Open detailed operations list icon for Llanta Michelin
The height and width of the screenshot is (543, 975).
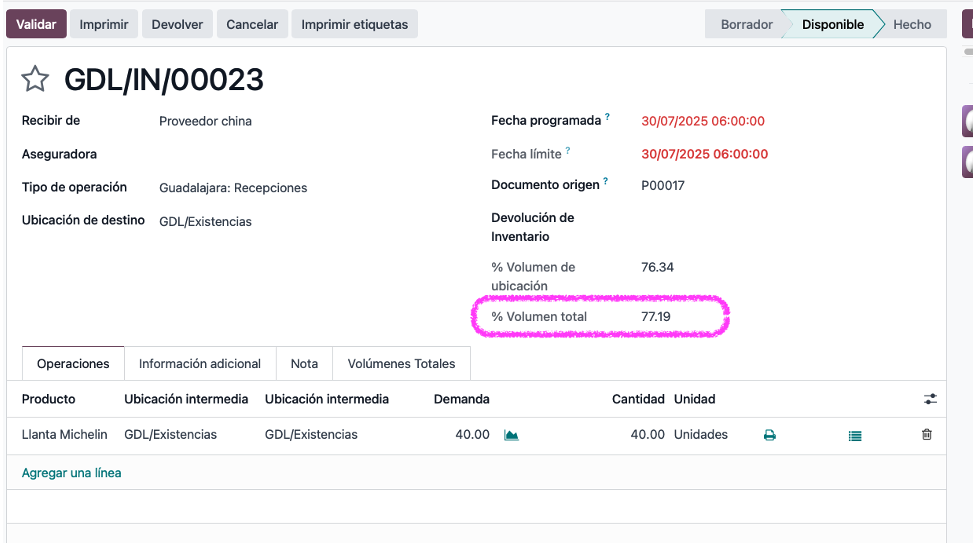pos(855,435)
